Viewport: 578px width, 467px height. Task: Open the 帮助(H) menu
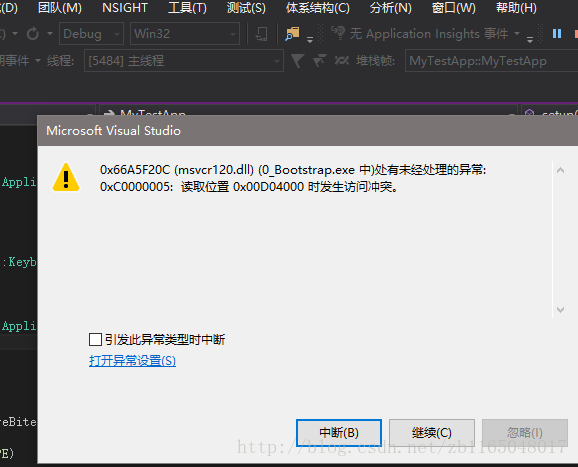(x=516, y=8)
